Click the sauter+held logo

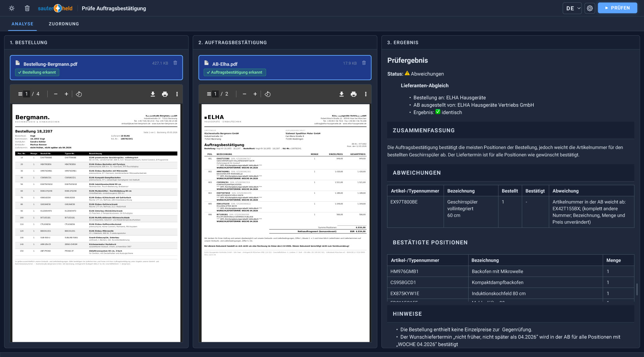(55, 8)
